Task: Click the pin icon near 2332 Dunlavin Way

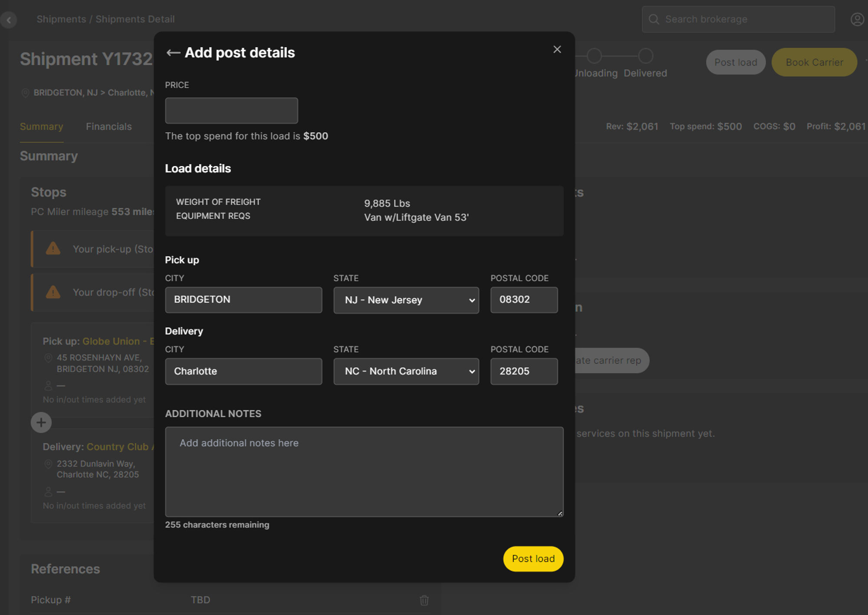Action: point(48,464)
